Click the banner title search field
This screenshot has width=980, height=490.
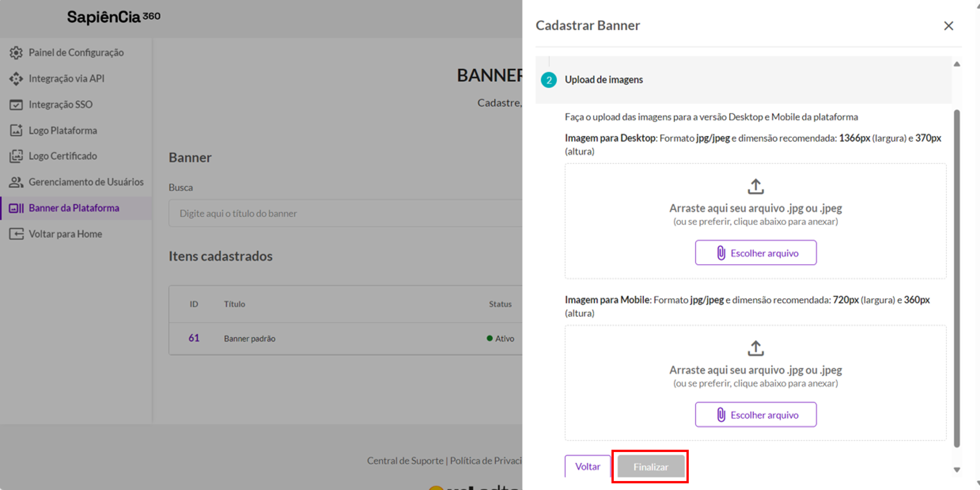pos(346,213)
